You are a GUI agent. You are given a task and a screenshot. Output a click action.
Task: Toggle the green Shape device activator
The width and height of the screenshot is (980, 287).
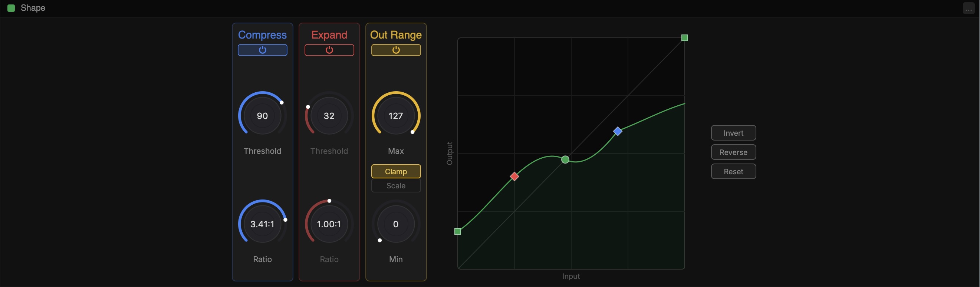11,8
